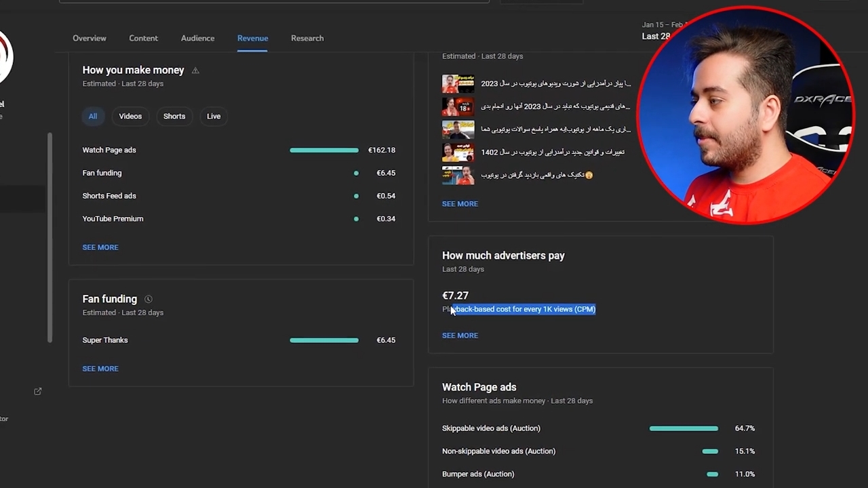The width and height of the screenshot is (868, 488).
Task: Expand See More under How you make money
Action: click(x=100, y=247)
